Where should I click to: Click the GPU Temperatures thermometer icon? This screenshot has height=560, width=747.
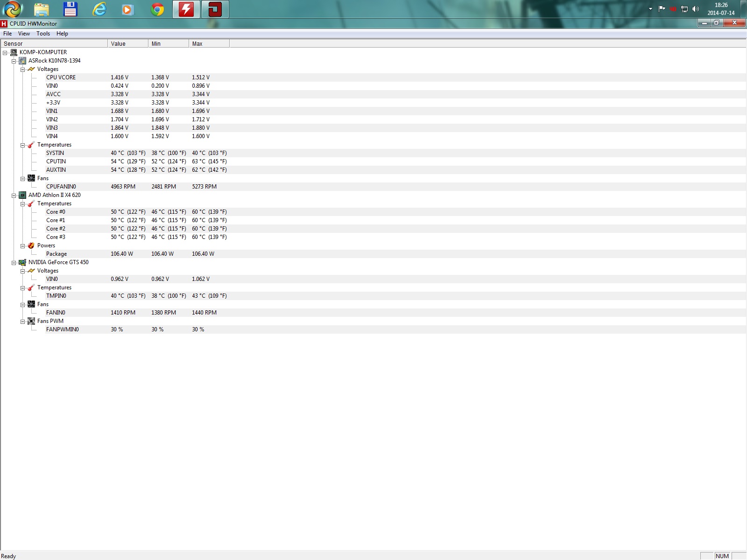[x=31, y=287]
